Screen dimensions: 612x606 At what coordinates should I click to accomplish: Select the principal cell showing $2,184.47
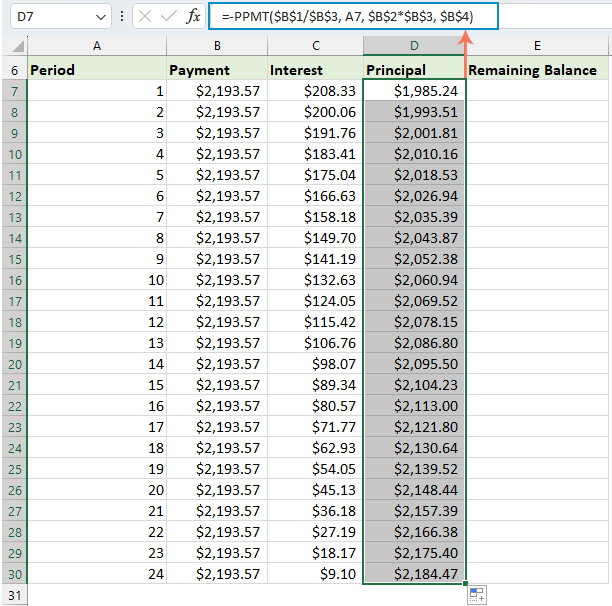[414, 574]
